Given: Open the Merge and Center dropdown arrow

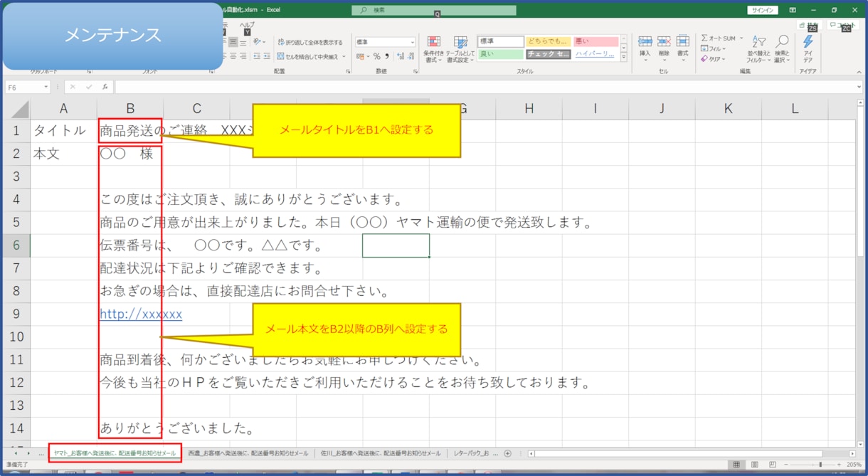Looking at the screenshot, I should [344, 56].
